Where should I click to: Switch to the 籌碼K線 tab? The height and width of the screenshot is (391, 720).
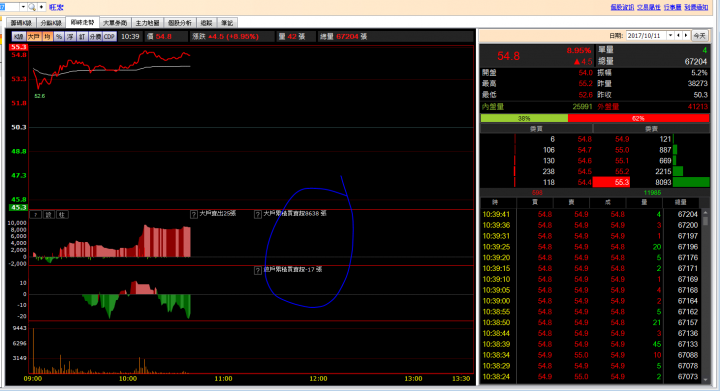pyautogui.click(x=21, y=23)
